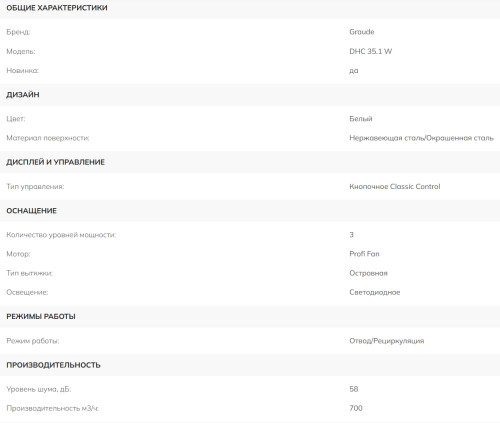Click the performance value 700

tap(356, 408)
